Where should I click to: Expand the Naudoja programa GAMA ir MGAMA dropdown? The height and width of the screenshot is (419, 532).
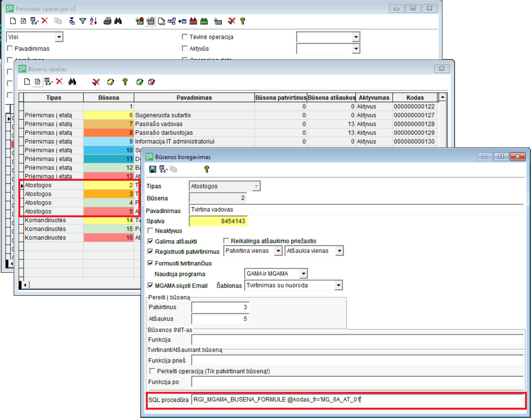click(x=303, y=274)
